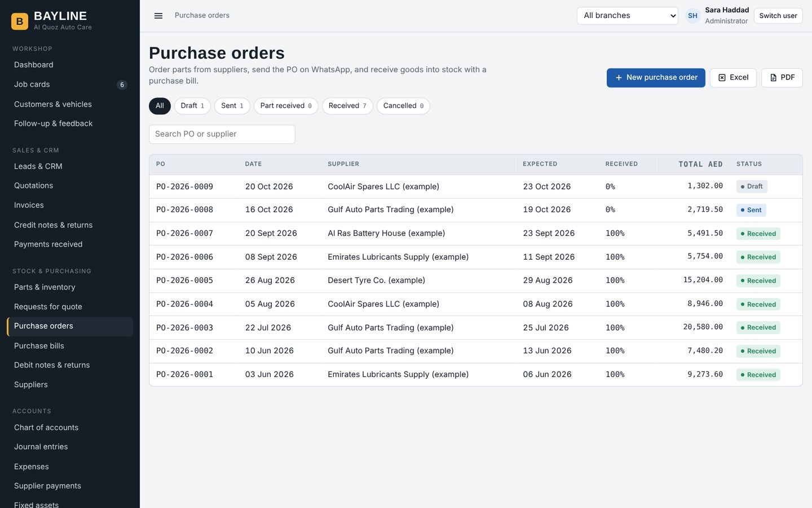This screenshot has width=812, height=508.
Task: Open Journal entries
Action: point(70,447)
